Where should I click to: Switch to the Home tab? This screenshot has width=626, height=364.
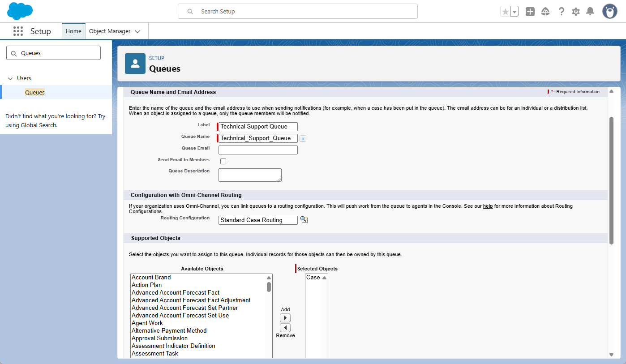tap(73, 31)
